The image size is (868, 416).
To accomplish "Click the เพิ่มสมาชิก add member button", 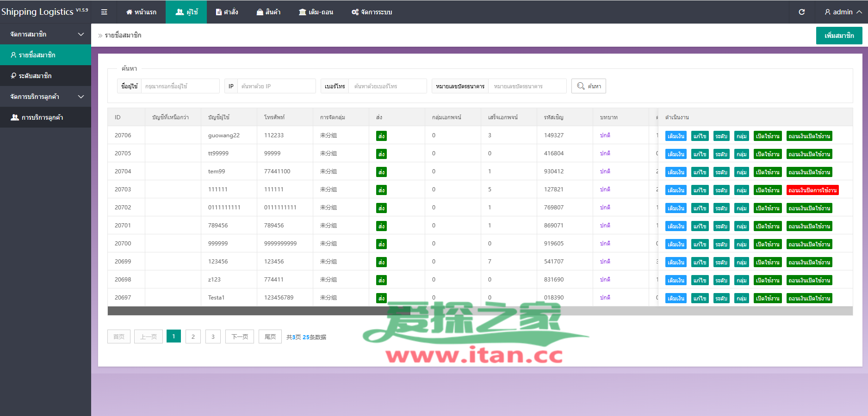I will 839,36.
